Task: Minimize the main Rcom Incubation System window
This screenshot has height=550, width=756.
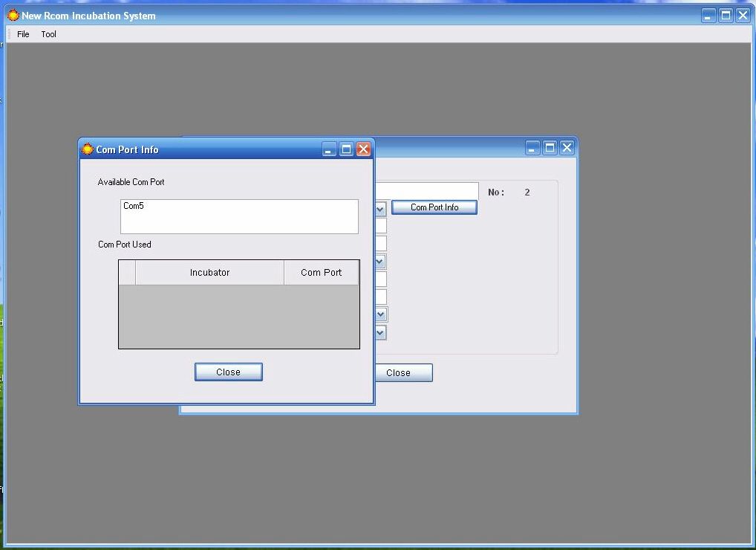Action: (x=708, y=16)
